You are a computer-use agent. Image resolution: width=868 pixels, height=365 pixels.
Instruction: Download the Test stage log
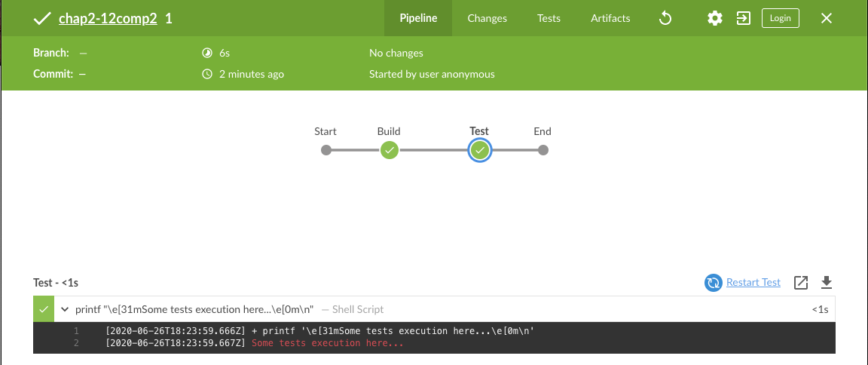click(x=827, y=283)
